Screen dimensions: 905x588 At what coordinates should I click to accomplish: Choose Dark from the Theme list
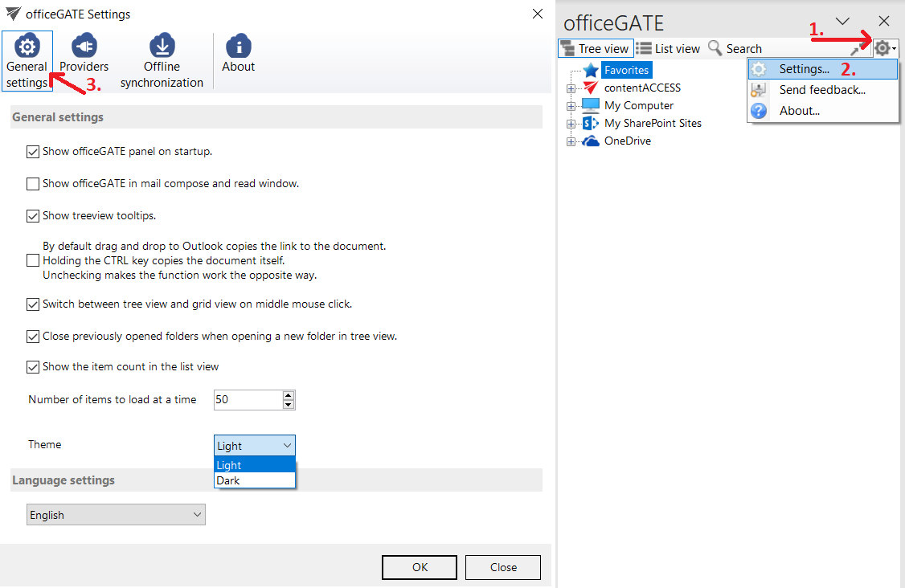(228, 480)
